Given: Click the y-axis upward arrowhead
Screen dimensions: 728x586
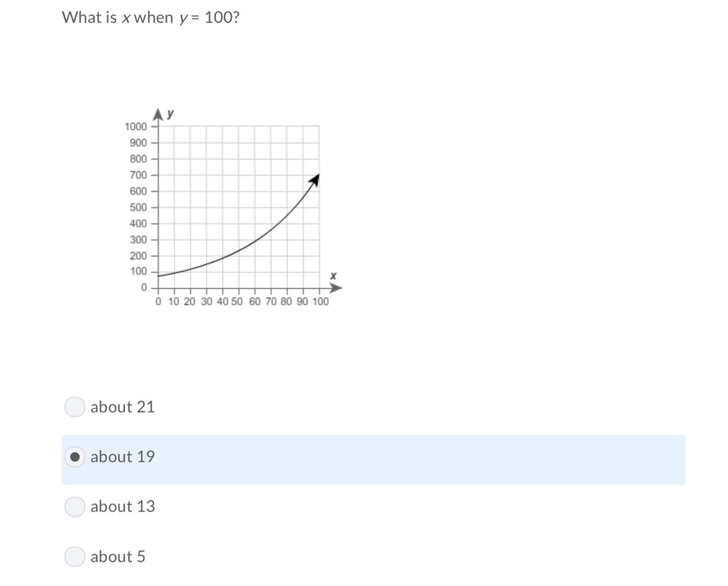Looking at the screenshot, I should [159, 114].
